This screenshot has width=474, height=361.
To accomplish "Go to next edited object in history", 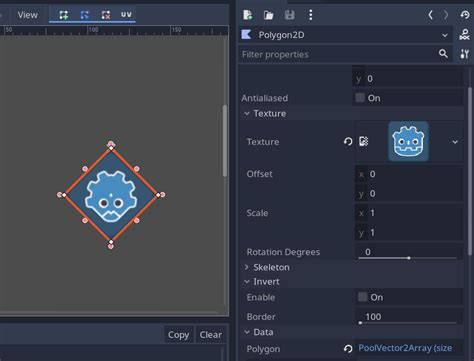I will click(x=446, y=15).
